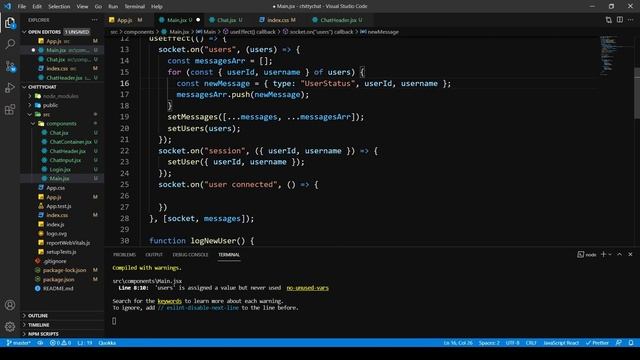This screenshot has width=640, height=360.
Task: Click Ln 16, Col 26 cursor position
Action: pyautogui.click(x=458, y=343)
